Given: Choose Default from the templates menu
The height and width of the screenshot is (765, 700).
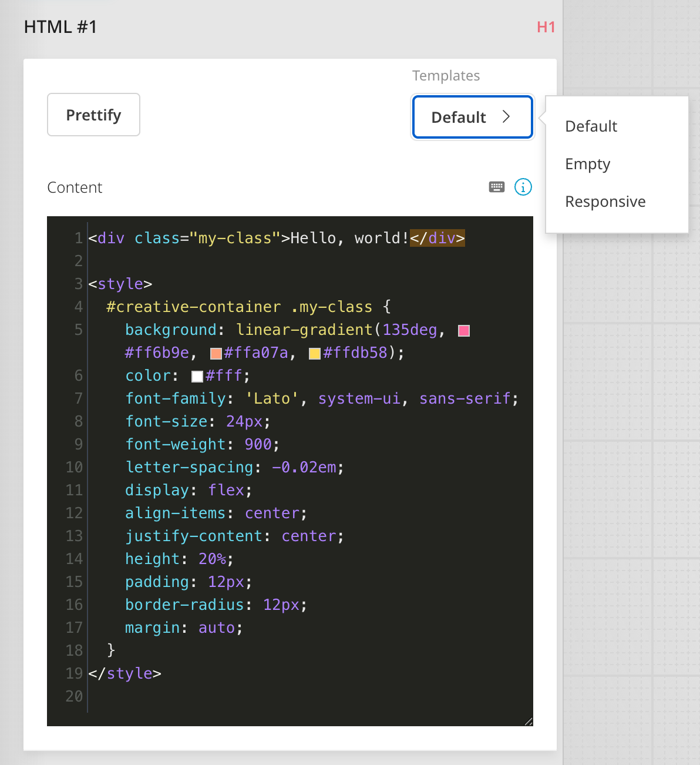Looking at the screenshot, I should [591, 126].
